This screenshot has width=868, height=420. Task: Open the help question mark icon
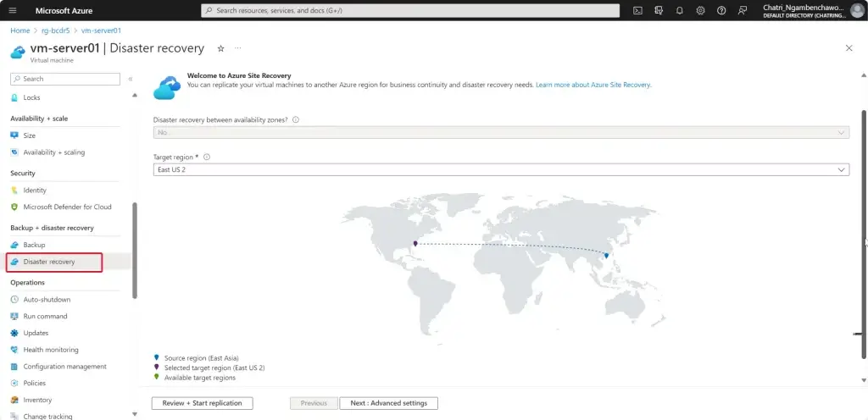pyautogui.click(x=721, y=10)
